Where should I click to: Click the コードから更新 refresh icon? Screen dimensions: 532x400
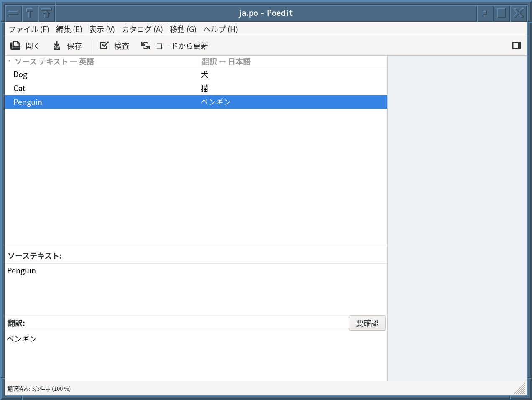(146, 46)
